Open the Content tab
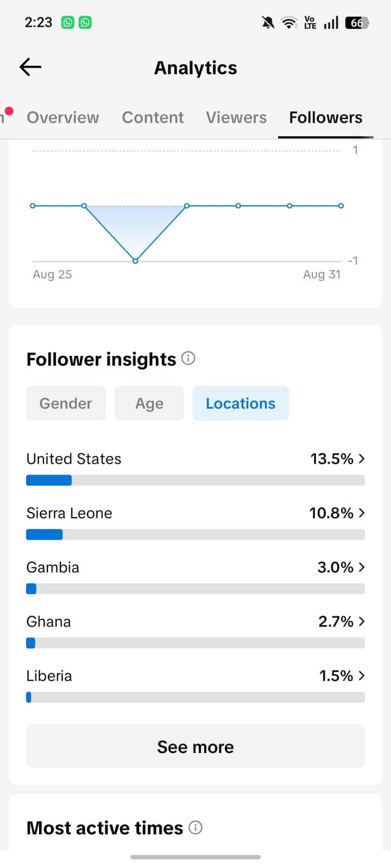Image resolution: width=391 pixels, height=868 pixels. [153, 117]
